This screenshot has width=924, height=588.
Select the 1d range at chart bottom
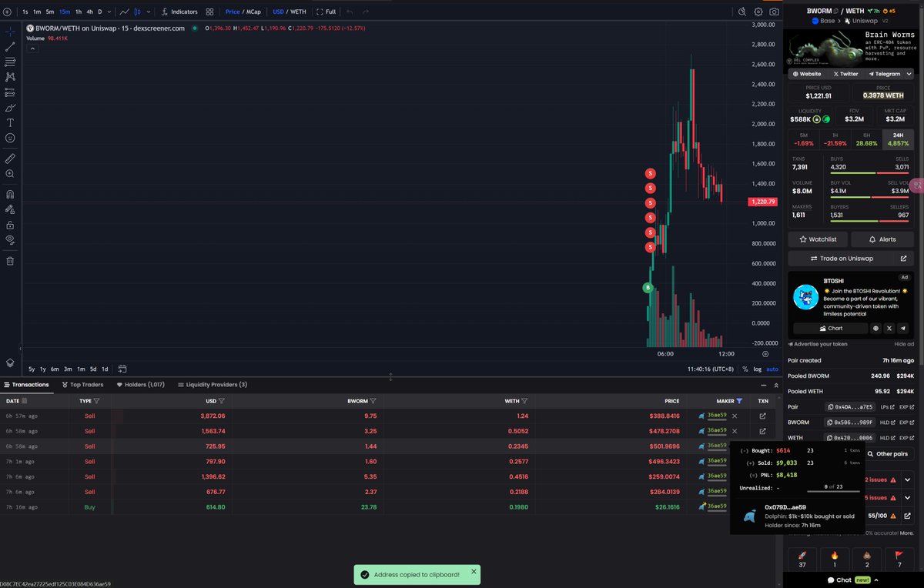tap(105, 369)
